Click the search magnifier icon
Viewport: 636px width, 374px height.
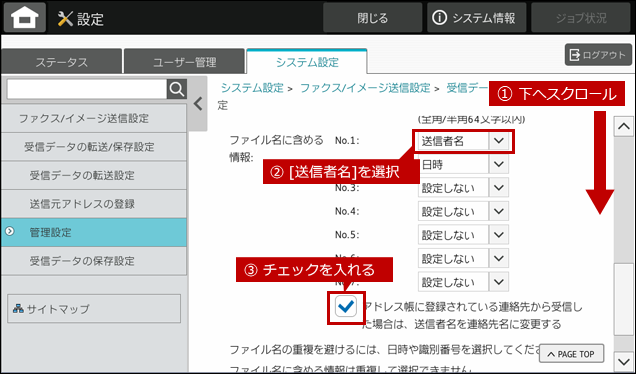[177, 89]
